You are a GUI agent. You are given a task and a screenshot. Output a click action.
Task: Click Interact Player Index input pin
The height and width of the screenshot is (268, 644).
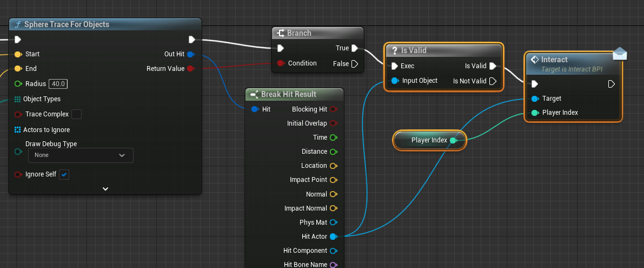pos(535,113)
